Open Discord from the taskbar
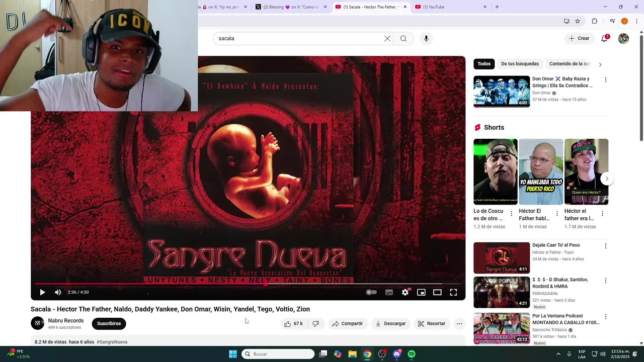Screen dimensions: 644x362 click(397, 354)
